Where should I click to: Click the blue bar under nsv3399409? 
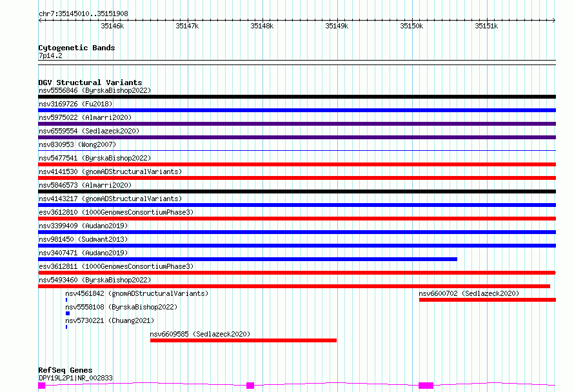297,232
